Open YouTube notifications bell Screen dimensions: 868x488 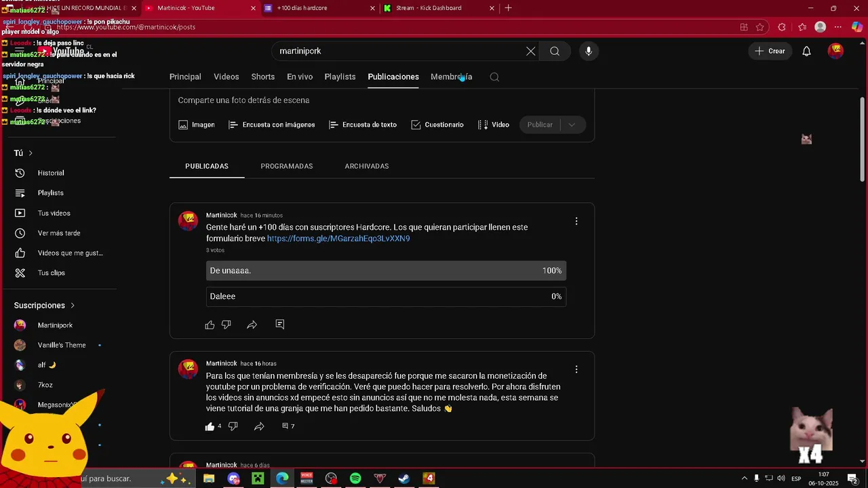806,51
